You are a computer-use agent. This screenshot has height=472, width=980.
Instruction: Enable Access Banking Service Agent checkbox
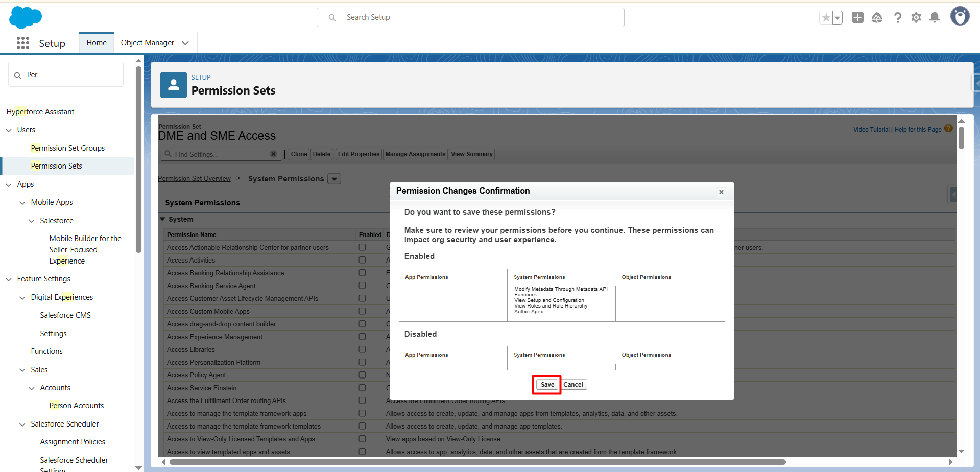pyautogui.click(x=362, y=286)
